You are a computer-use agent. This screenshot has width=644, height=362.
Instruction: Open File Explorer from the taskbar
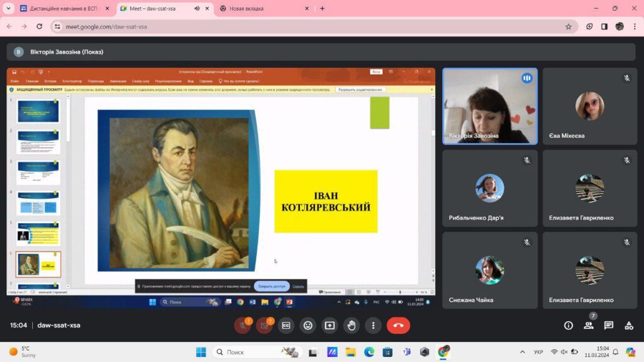click(x=350, y=352)
